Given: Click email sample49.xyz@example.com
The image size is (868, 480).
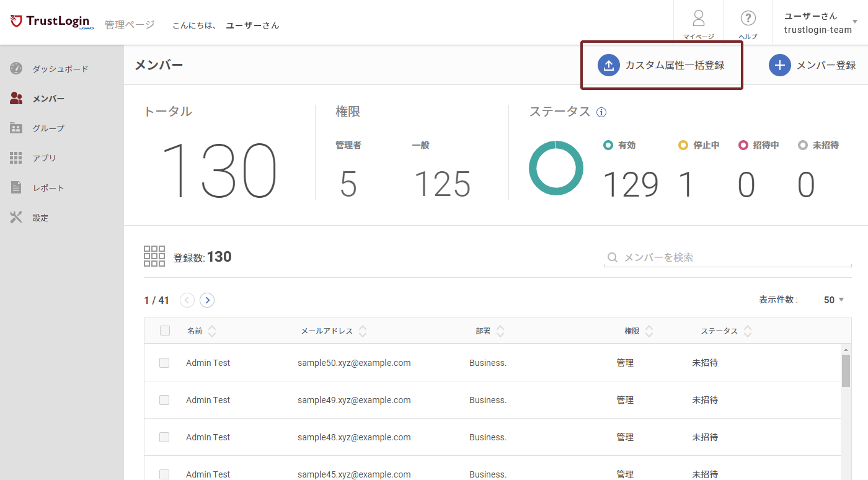Looking at the screenshot, I should pos(354,400).
